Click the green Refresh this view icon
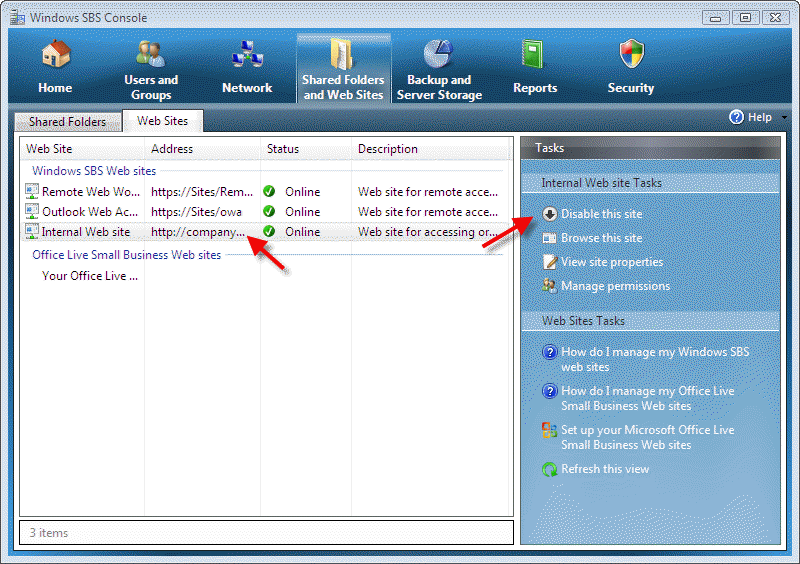This screenshot has width=800, height=564. pos(549,469)
